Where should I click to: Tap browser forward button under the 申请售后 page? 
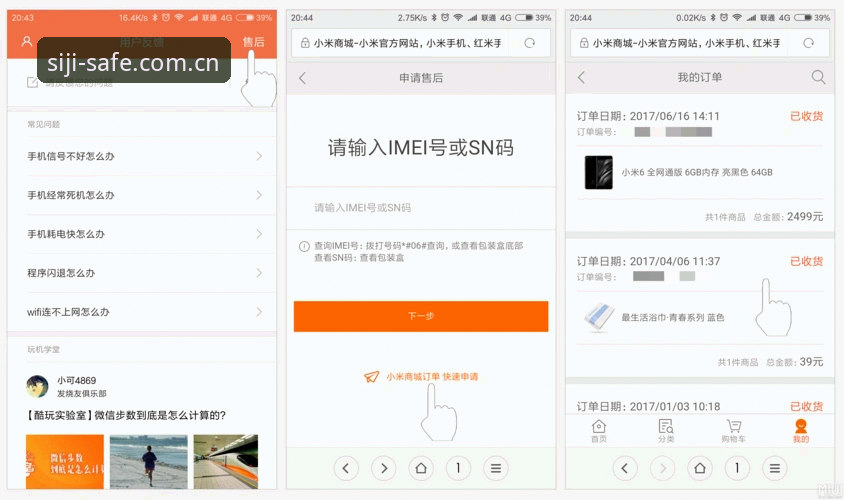tap(384, 468)
